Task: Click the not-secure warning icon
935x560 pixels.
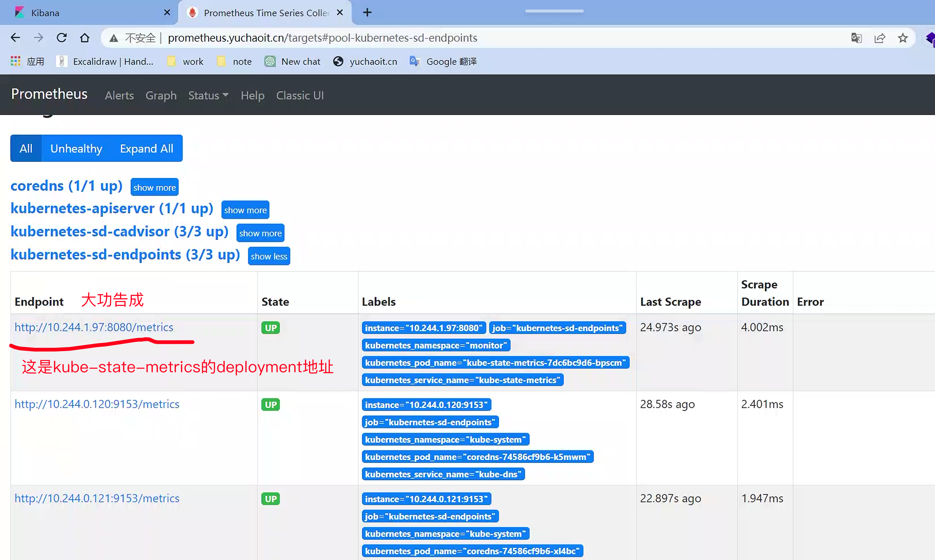Action: (114, 38)
